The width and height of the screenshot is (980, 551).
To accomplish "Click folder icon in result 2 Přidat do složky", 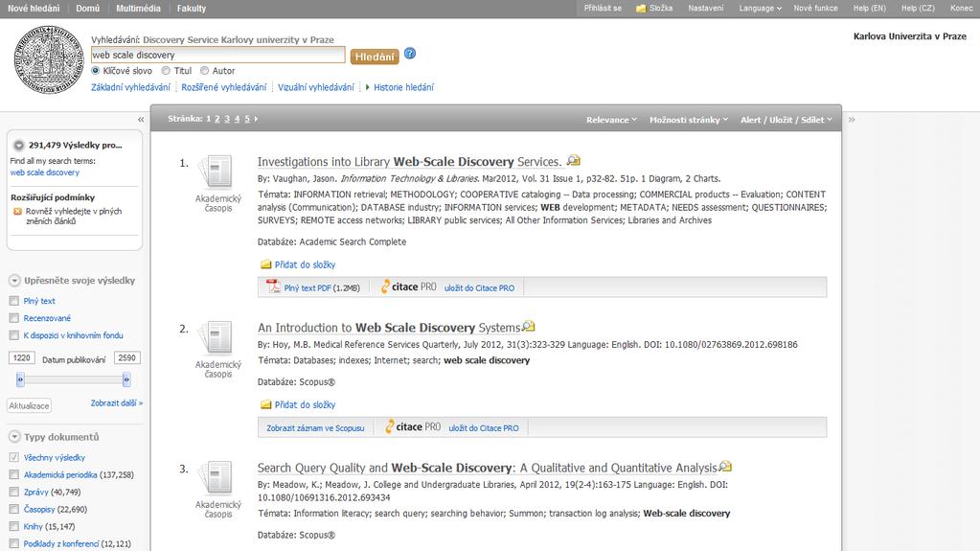I will (x=265, y=404).
